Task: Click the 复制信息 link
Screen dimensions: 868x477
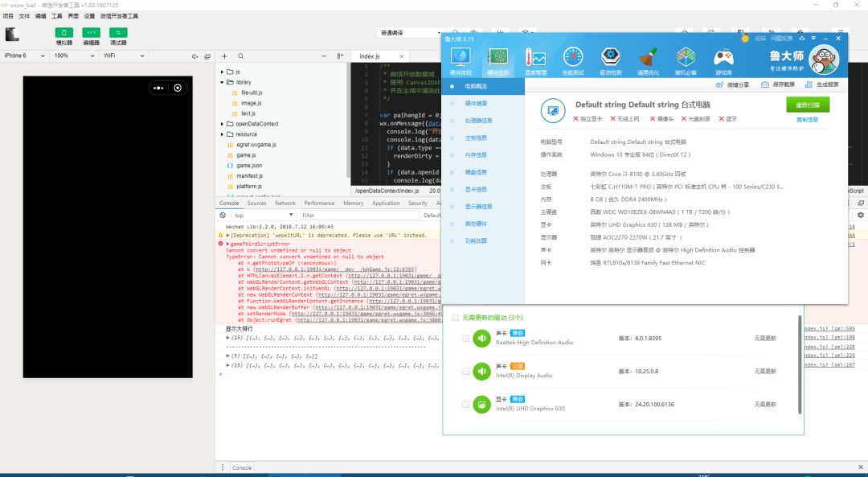Action: coord(807,120)
